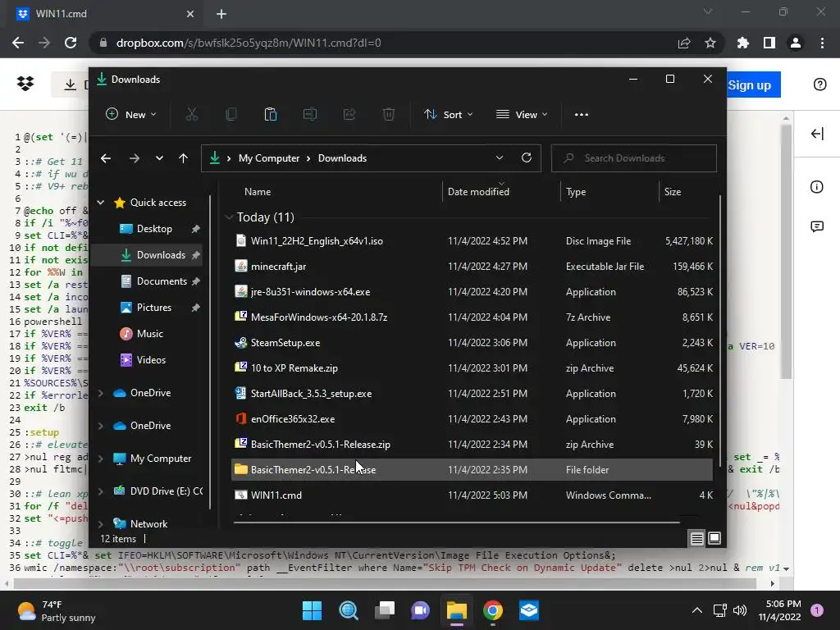840x630 pixels.
Task: Click Chrome address bar URL
Action: 249,43
